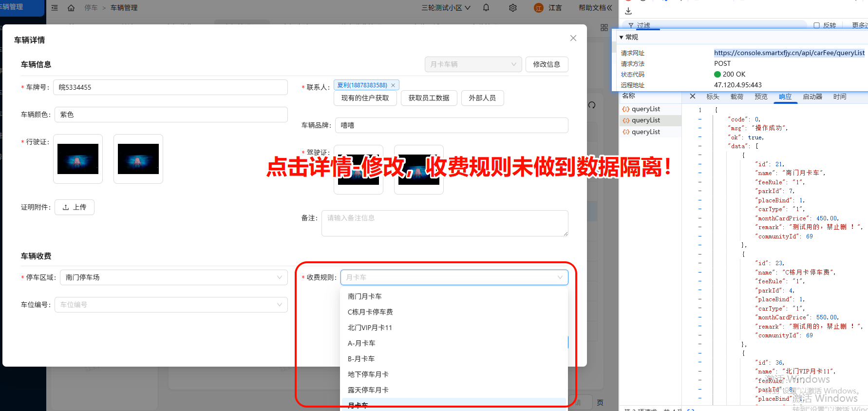Click the 现有的住户获取 button
Screen dimensions: 868x411
click(x=365, y=98)
